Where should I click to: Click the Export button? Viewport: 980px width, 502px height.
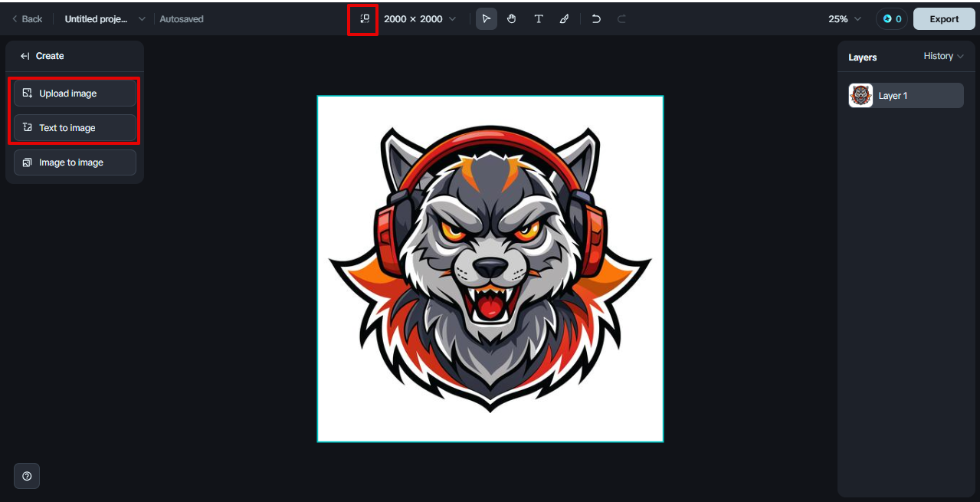point(944,19)
